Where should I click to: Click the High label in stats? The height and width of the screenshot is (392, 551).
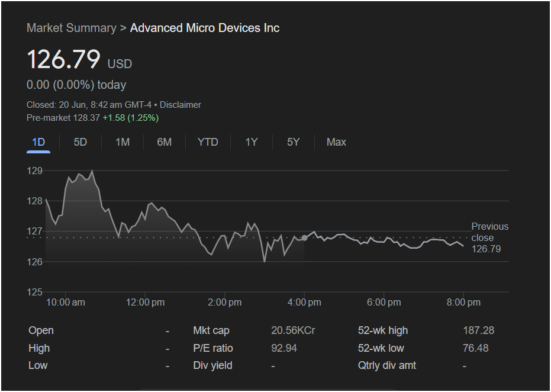pos(39,348)
